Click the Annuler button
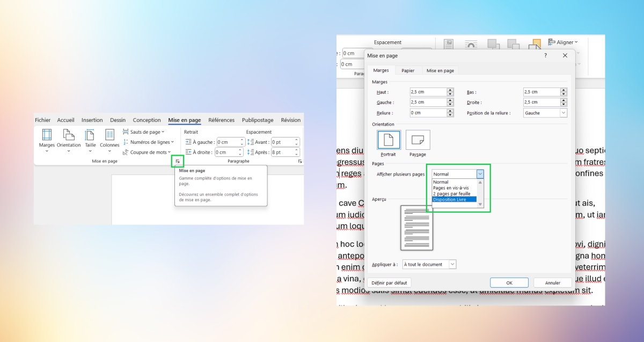Viewport: 644px width, 342px height. (553, 282)
